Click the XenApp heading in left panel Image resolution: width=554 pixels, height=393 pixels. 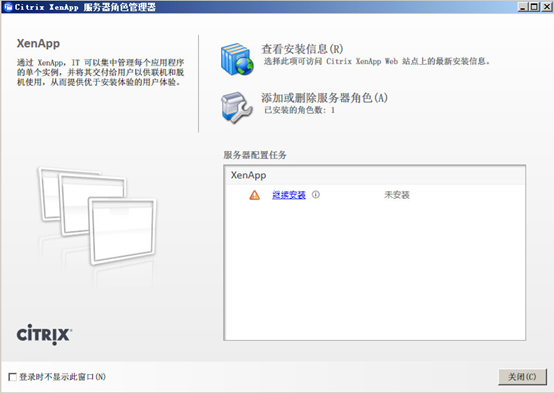click(x=38, y=43)
